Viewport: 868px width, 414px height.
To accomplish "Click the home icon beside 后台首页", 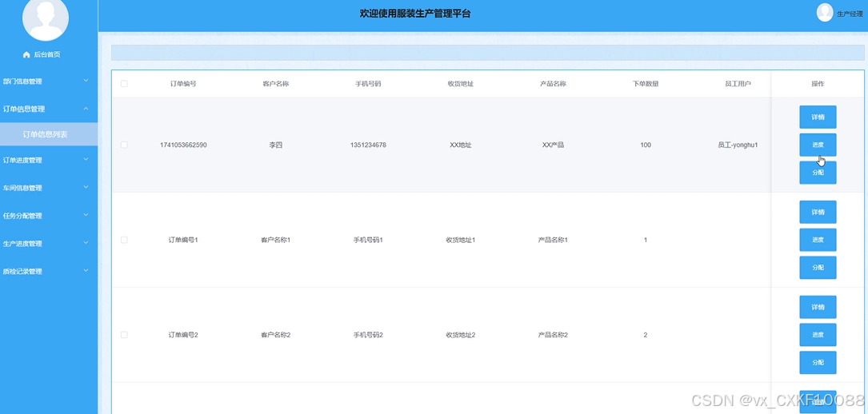I will [x=26, y=54].
